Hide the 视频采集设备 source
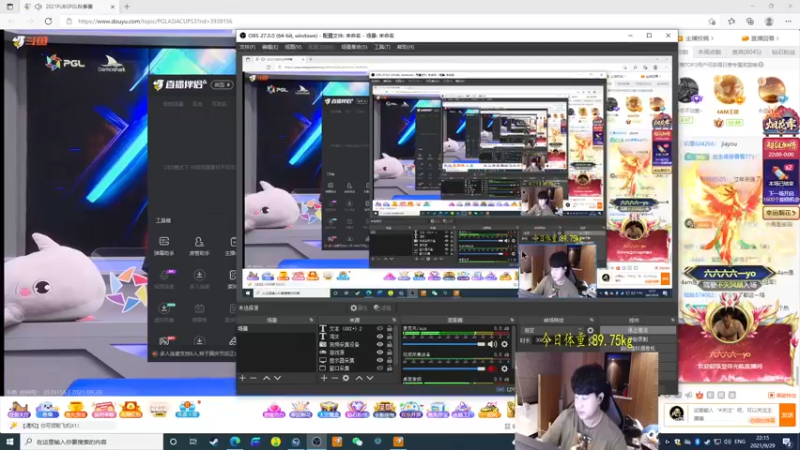 [380, 344]
